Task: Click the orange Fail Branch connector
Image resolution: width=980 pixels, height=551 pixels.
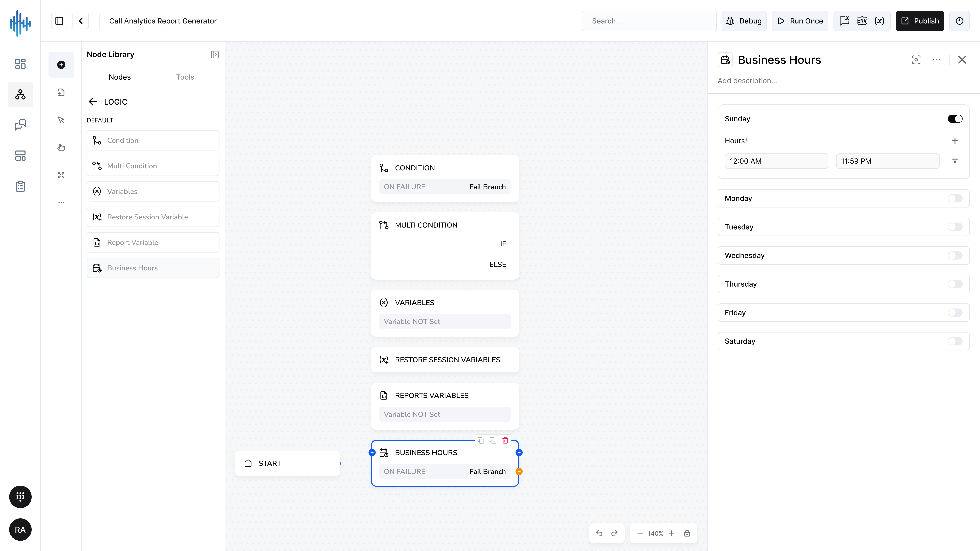Action: pos(519,472)
